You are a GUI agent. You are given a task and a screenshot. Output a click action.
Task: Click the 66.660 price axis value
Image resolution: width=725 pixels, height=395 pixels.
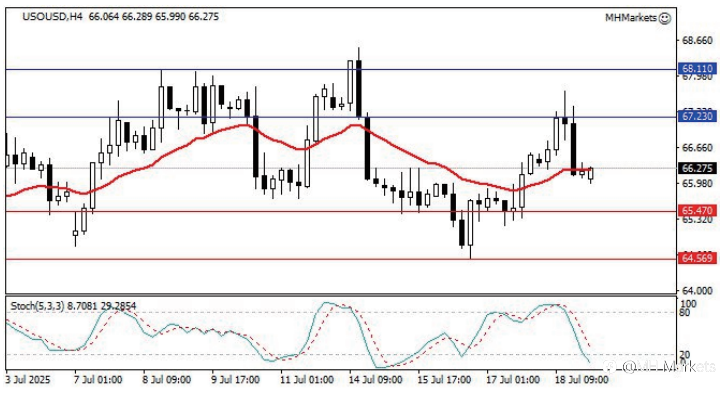(697, 148)
